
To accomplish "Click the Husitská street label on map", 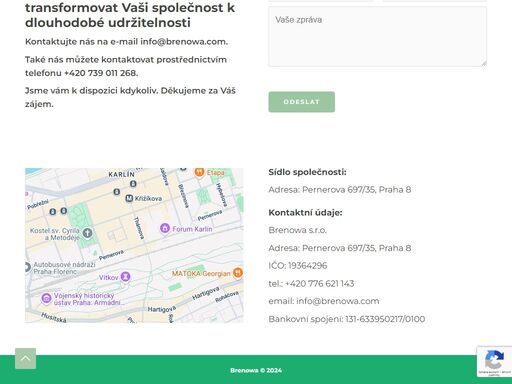I will 54,317.
